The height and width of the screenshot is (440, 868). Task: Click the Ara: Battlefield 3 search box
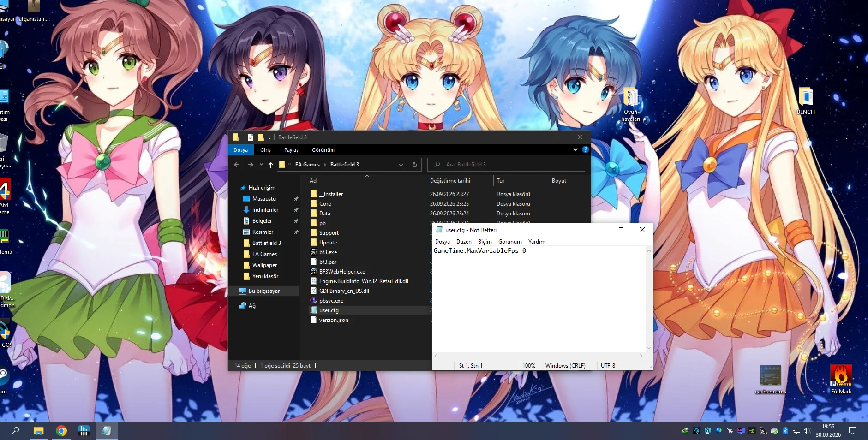506,165
